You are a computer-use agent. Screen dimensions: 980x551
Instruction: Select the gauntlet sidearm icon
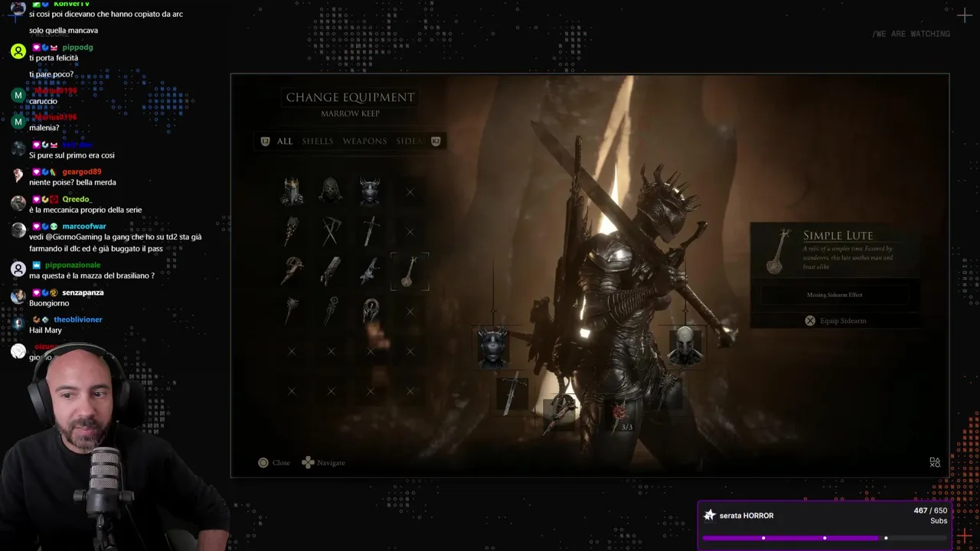coord(292,270)
